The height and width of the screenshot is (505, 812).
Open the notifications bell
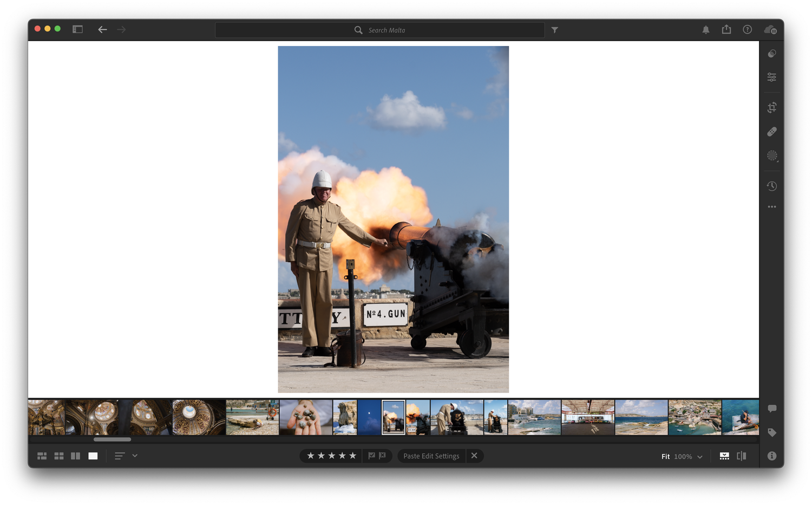(706, 30)
